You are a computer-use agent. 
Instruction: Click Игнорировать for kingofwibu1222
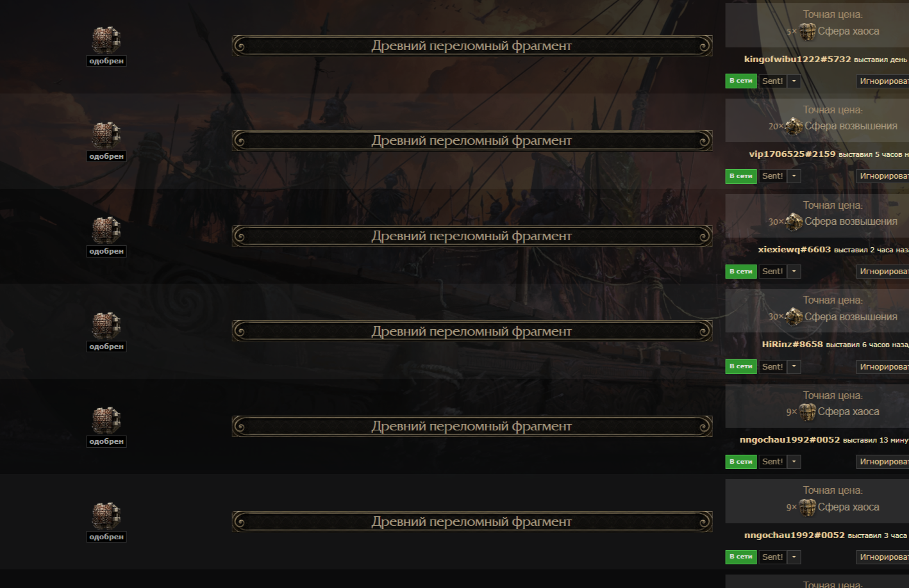point(883,81)
